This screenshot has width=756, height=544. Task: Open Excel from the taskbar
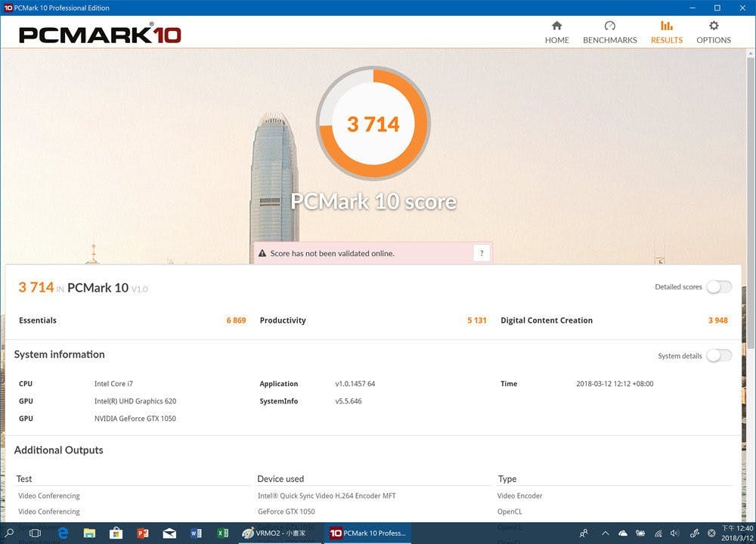pyautogui.click(x=223, y=533)
